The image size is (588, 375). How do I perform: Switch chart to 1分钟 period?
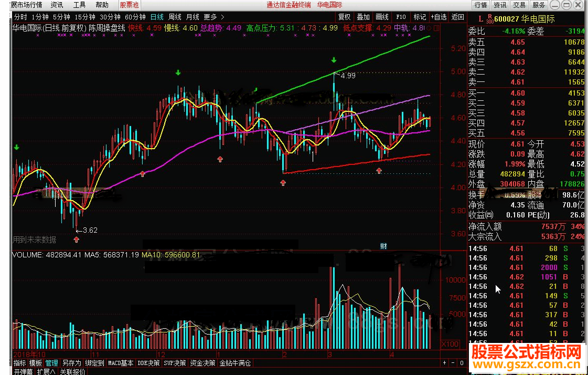pyautogui.click(x=40, y=17)
